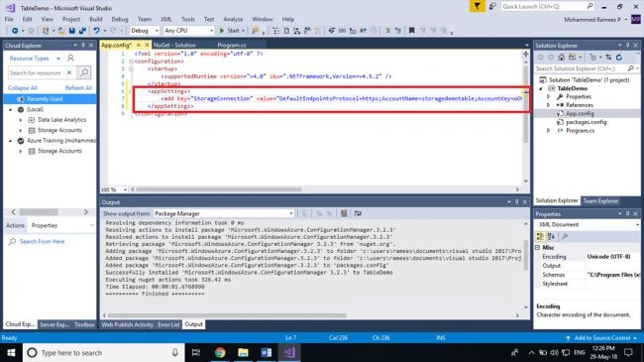Toggle word wrap in Output toolbar
Viewport: 644px width, 362px height.
(x=358, y=213)
